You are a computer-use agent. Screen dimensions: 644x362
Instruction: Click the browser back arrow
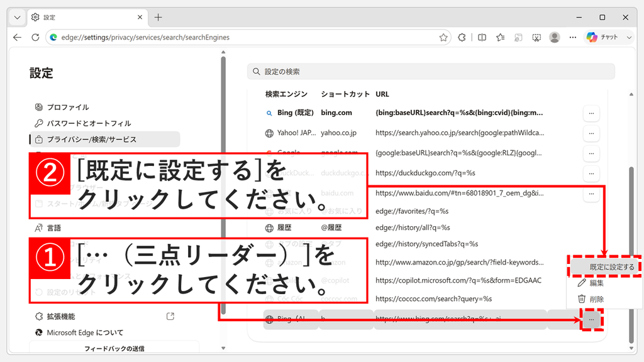17,37
